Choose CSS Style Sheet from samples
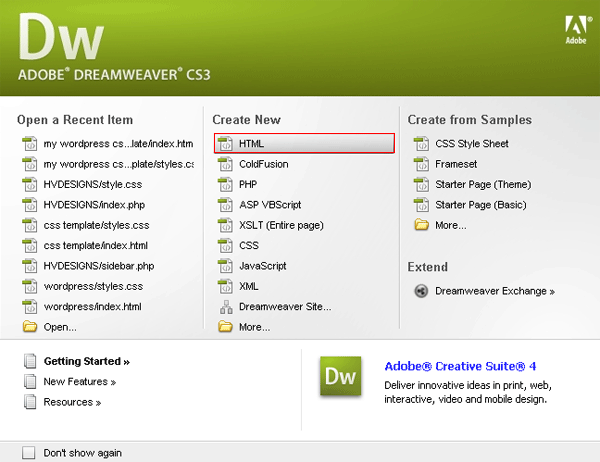600x462 pixels. click(x=472, y=144)
